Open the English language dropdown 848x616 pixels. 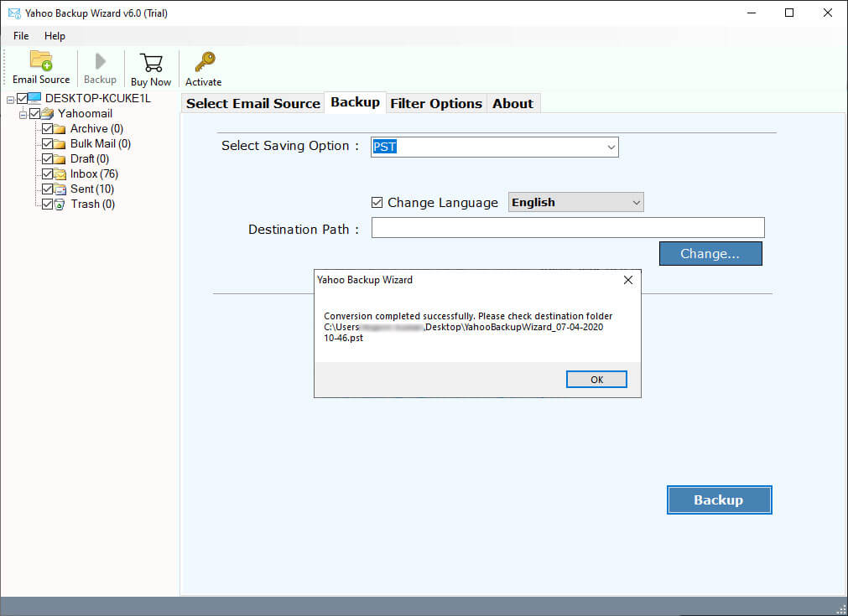click(x=576, y=202)
